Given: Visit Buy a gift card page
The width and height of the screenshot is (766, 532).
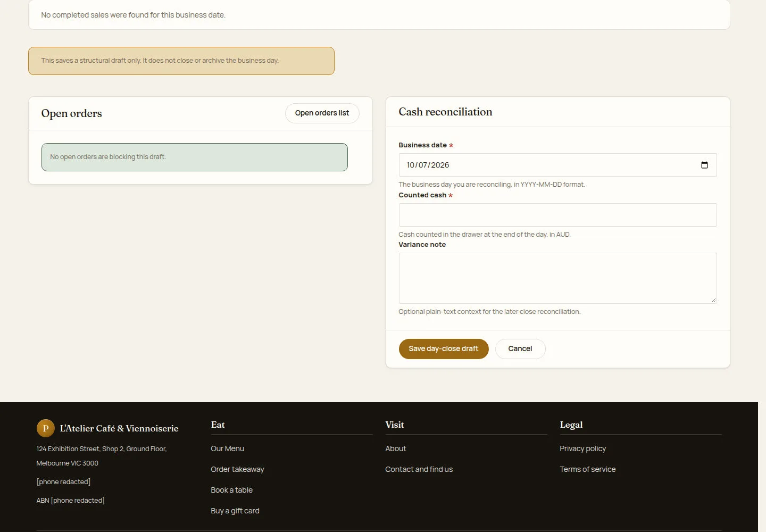Looking at the screenshot, I should (235, 511).
